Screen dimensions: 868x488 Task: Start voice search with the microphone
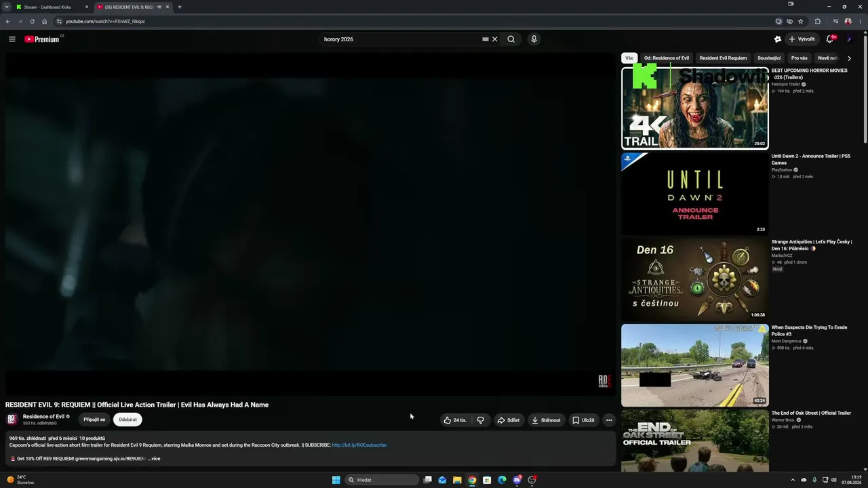[x=534, y=39]
